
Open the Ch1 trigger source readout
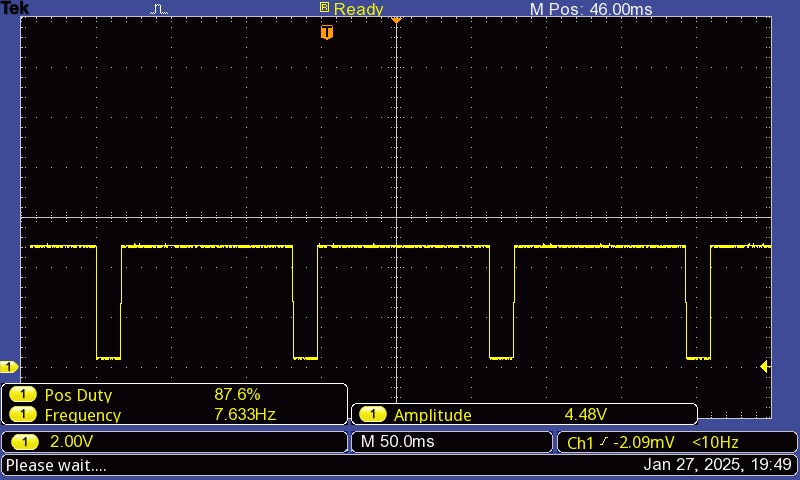click(x=582, y=442)
